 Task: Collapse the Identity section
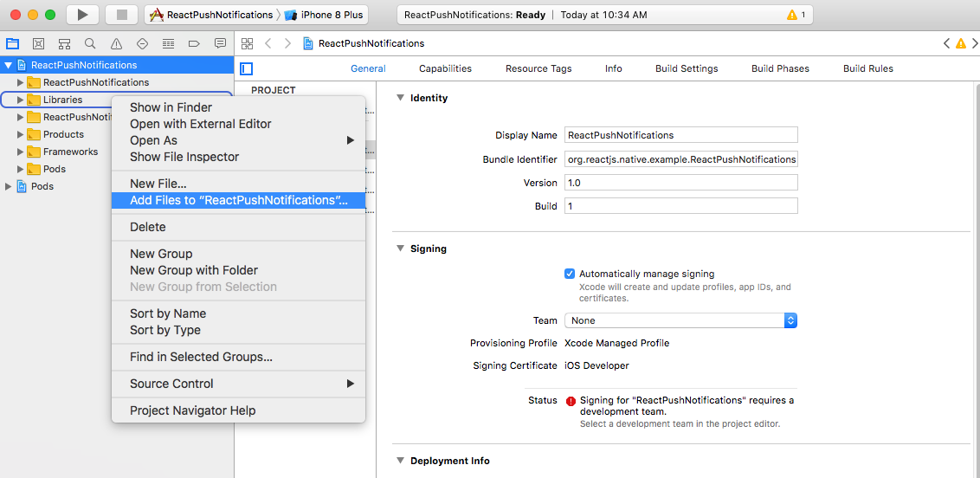point(400,98)
